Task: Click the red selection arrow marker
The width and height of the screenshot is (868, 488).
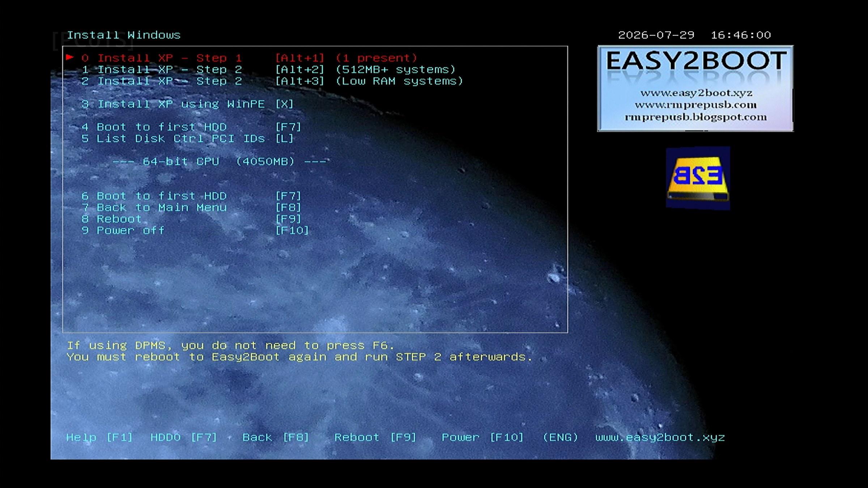Action: [70, 57]
